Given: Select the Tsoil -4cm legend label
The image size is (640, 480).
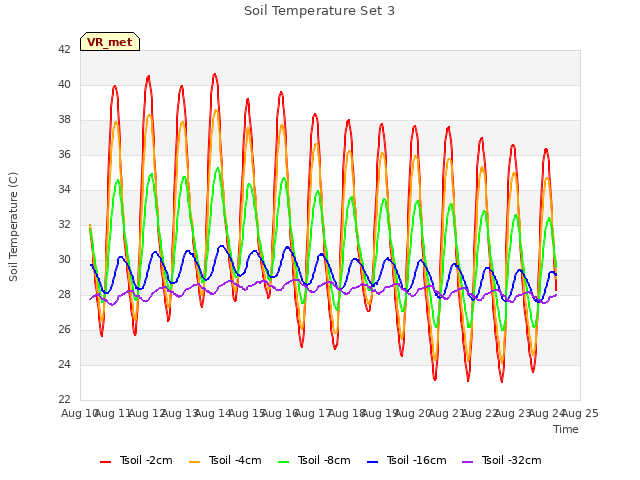Looking at the screenshot, I should click(235, 460).
